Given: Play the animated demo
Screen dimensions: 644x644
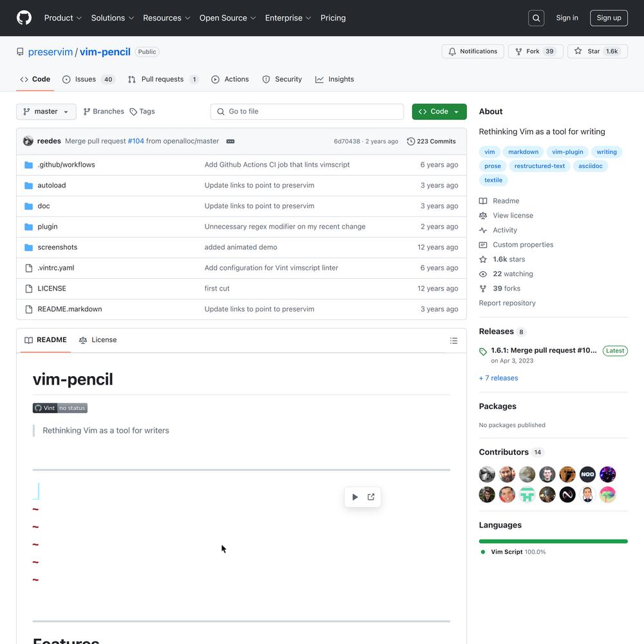Looking at the screenshot, I should (x=355, y=497).
